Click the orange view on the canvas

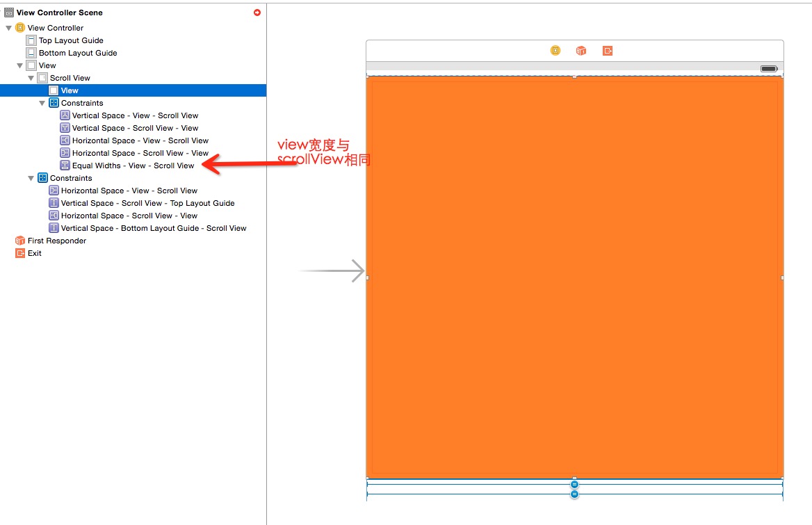coord(574,278)
